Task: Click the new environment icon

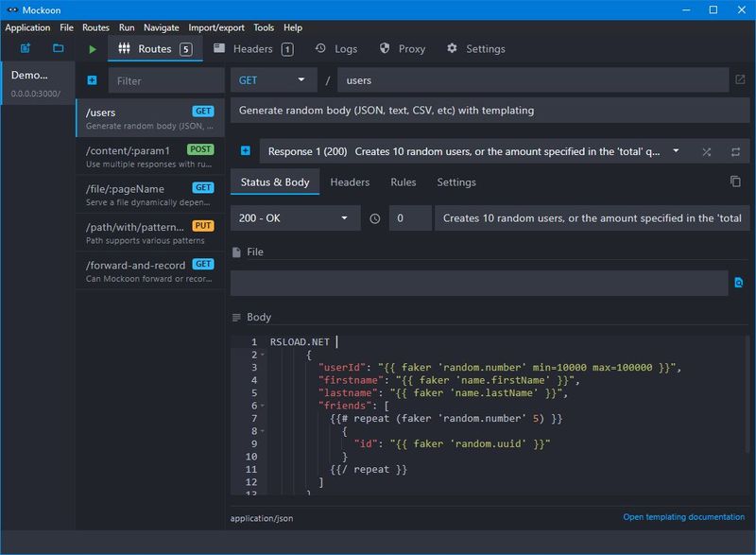Action: (x=25, y=48)
